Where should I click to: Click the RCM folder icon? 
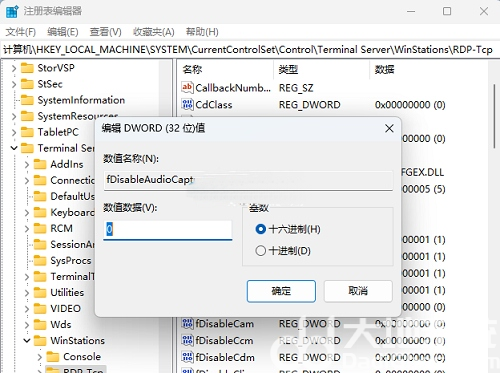[x=40, y=228]
